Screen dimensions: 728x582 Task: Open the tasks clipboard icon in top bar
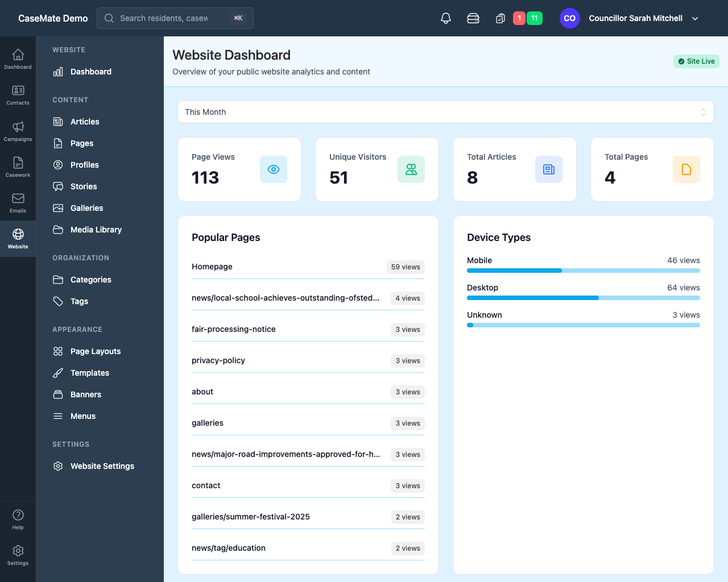point(500,18)
